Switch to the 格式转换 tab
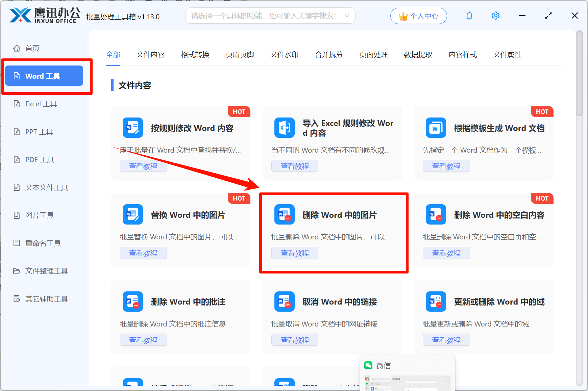The height and width of the screenshot is (391, 588). [x=195, y=55]
